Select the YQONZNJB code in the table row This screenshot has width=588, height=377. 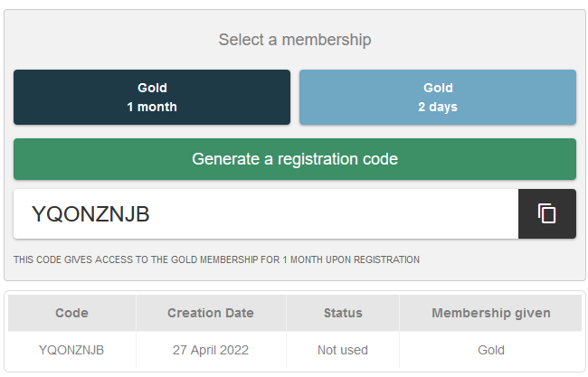(x=71, y=350)
